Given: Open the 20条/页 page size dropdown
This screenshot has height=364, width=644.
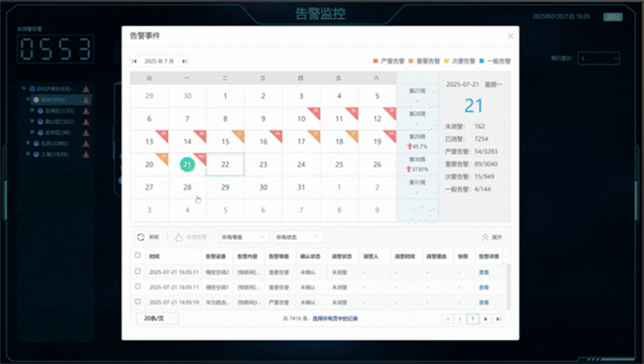Looking at the screenshot, I should tap(158, 318).
